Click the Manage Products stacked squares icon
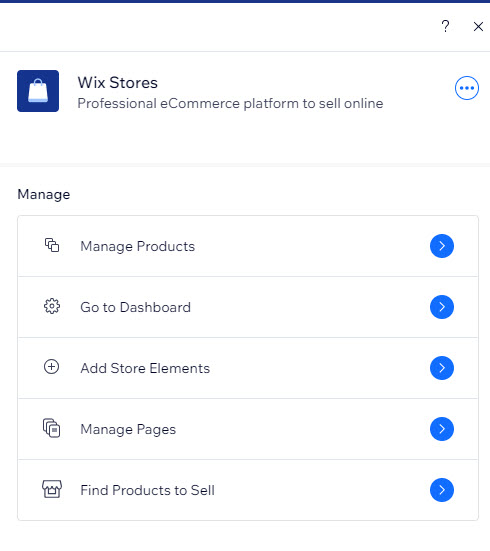This screenshot has height=551, width=490. (x=52, y=245)
